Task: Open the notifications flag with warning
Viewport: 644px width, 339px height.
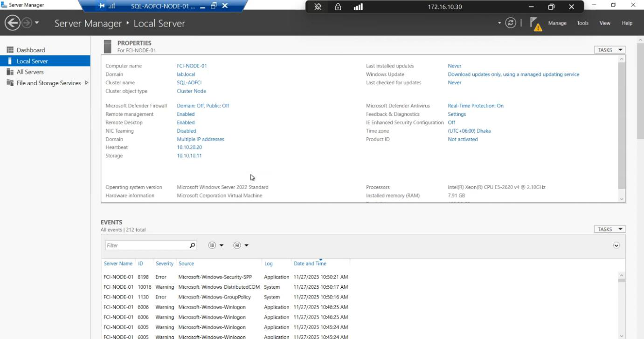Action: [535, 24]
